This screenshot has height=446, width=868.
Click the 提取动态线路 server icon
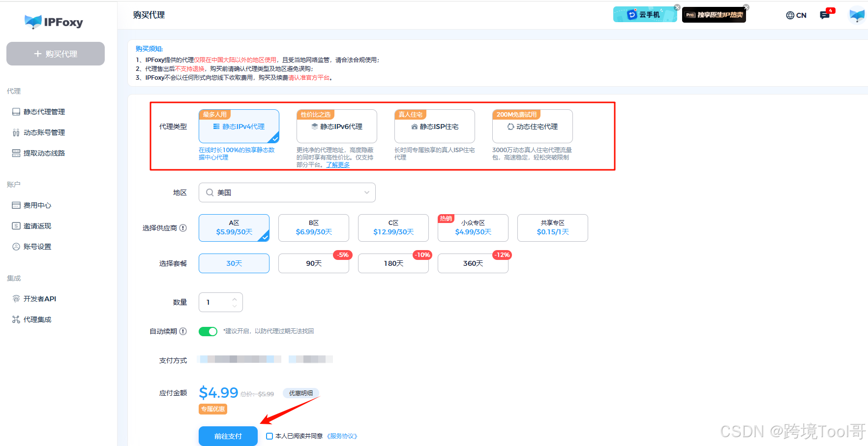click(16, 153)
